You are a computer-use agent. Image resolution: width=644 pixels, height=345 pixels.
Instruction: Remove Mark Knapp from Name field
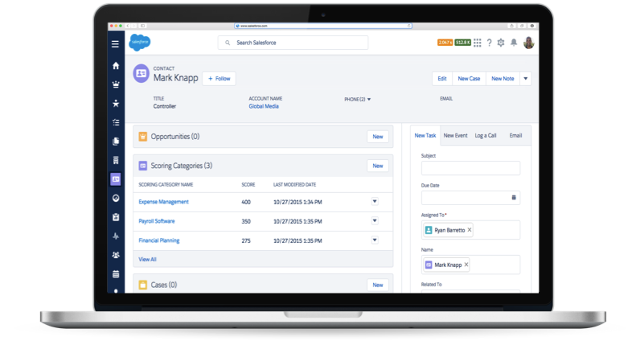(x=466, y=265)
